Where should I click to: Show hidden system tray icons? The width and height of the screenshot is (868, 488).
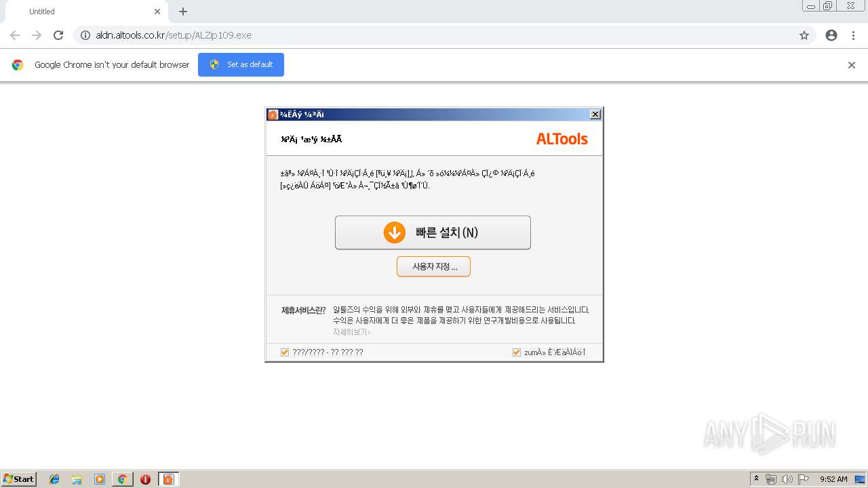tap(756, 479)
